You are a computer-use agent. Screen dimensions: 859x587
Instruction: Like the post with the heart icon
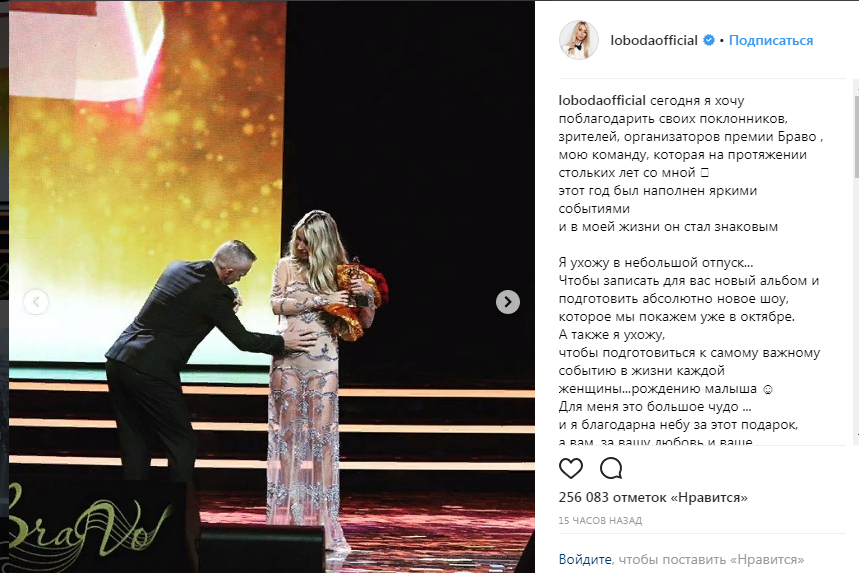[x=570, y=469]
